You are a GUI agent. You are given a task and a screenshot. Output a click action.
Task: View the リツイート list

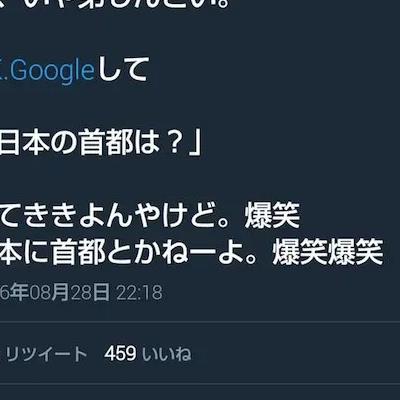46,354
